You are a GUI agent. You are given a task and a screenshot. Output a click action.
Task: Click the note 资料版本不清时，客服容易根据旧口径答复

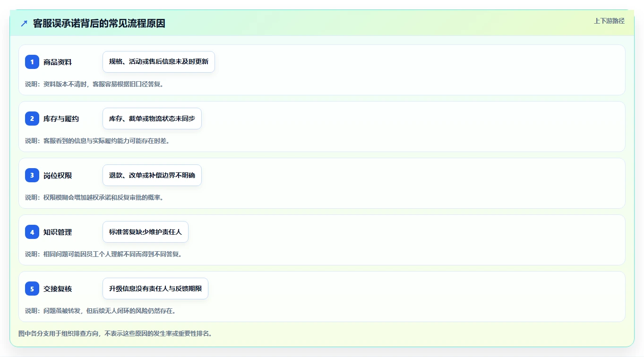coord(94,84)
